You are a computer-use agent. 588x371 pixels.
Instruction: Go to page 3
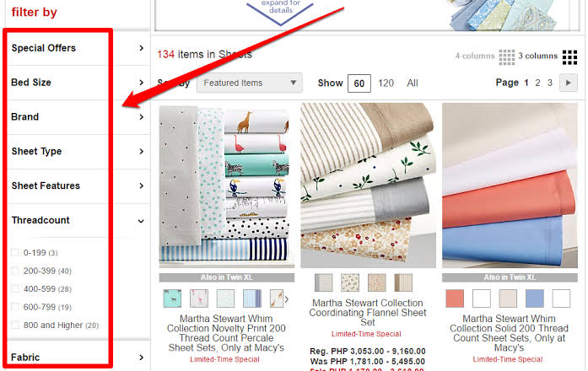tap(550, 83)
